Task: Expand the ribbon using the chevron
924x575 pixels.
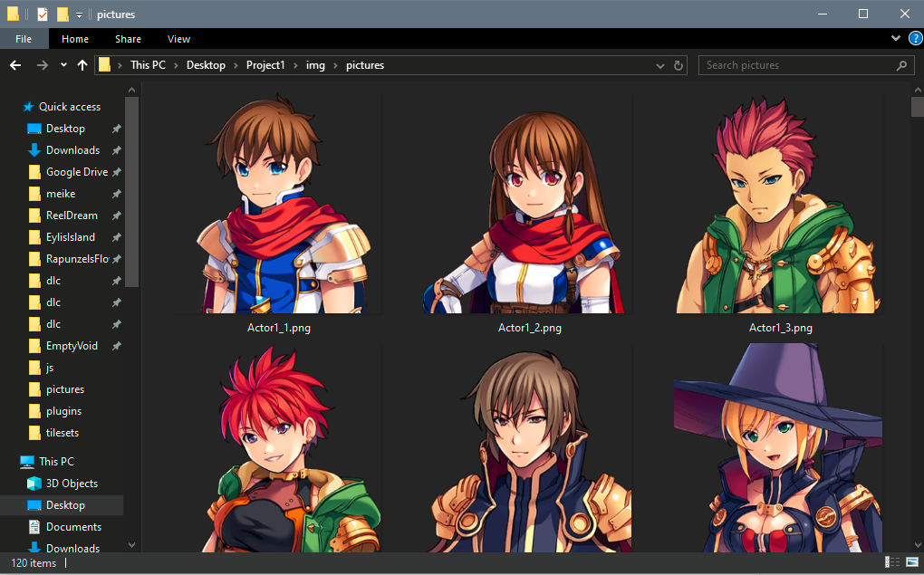Action: point(896,38)
